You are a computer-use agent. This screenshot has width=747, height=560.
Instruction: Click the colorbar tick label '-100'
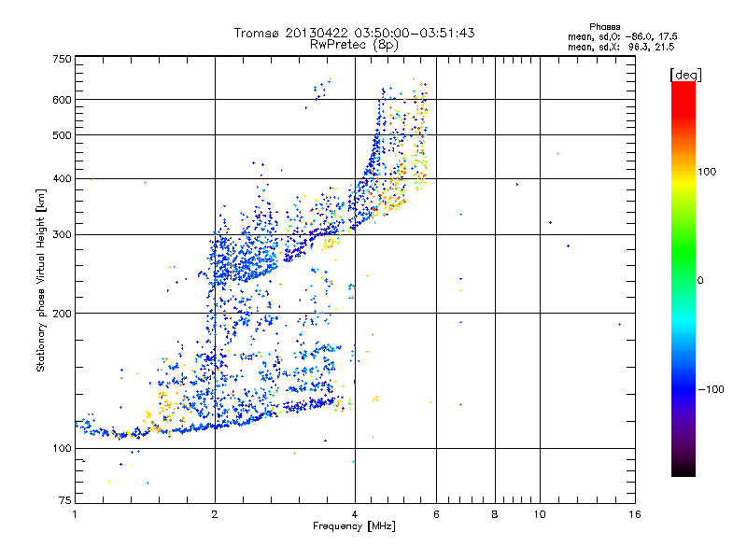pyautogui.click(x=711, y=389)
